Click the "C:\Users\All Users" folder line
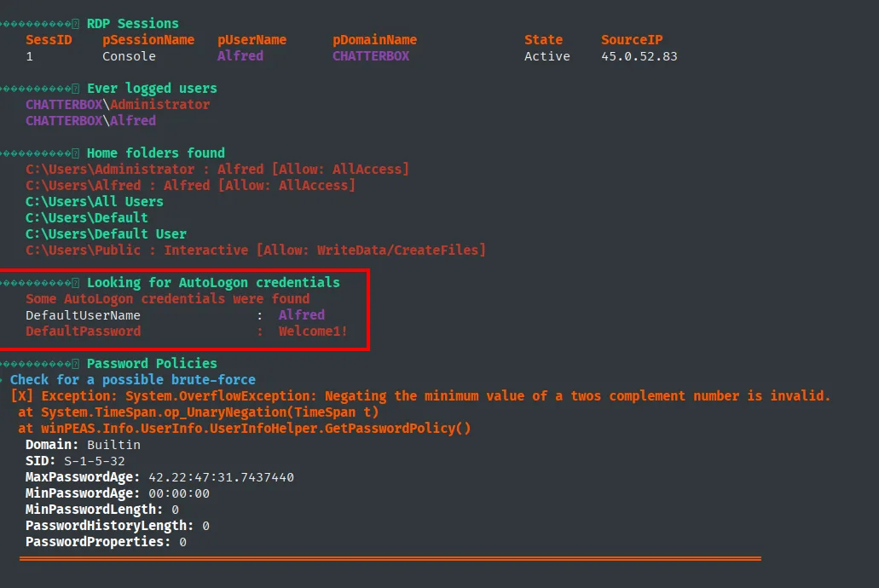The width and height of the screenshot is (879, 588). pos(95,202)
